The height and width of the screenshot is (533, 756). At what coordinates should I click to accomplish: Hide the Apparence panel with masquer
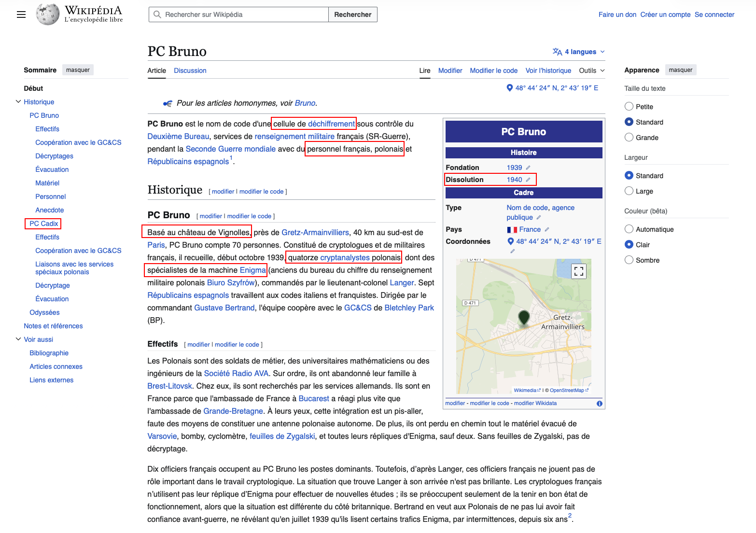tap(680, 70)
